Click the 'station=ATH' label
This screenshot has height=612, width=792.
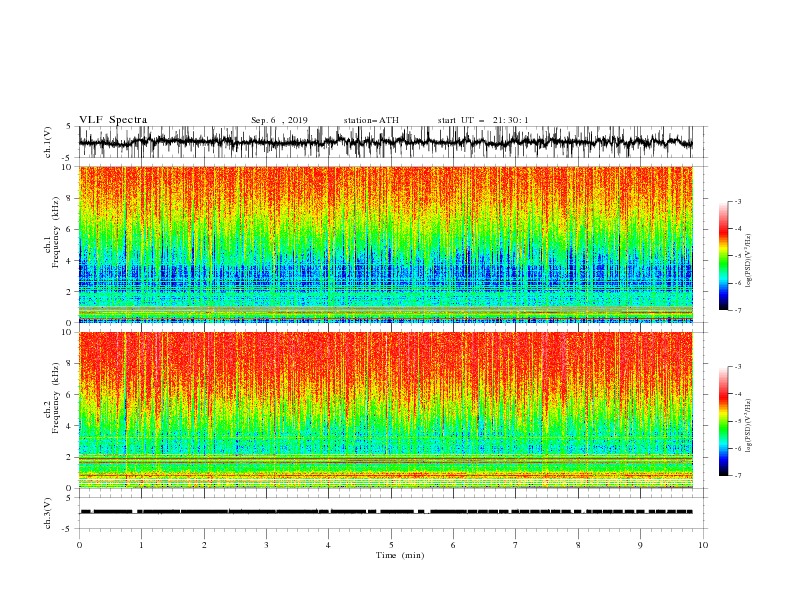371,120
